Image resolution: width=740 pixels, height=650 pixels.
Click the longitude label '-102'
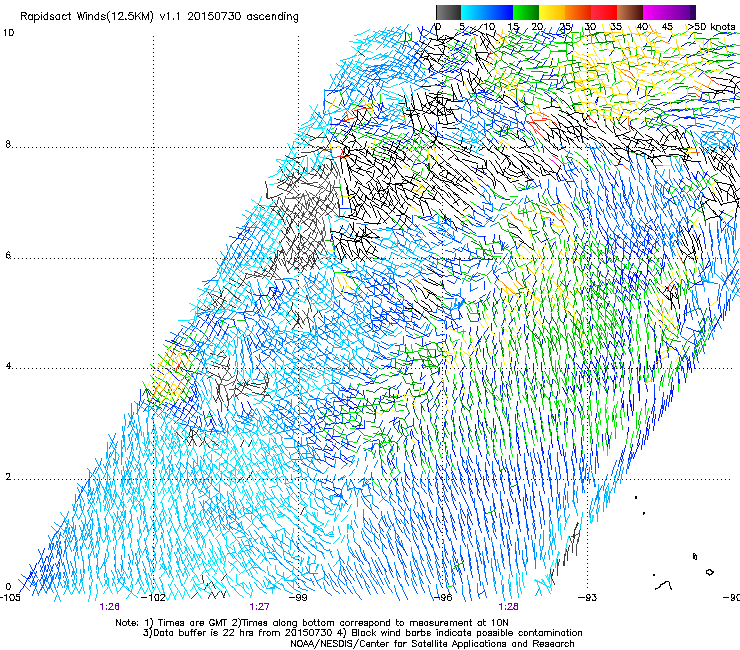tap(154, 598)
